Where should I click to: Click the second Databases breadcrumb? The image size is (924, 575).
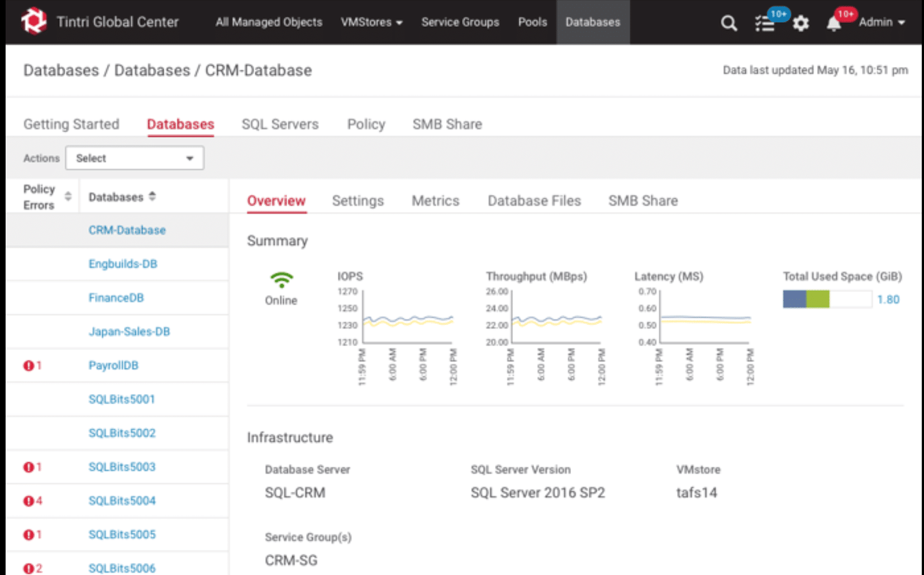point(152,70)
